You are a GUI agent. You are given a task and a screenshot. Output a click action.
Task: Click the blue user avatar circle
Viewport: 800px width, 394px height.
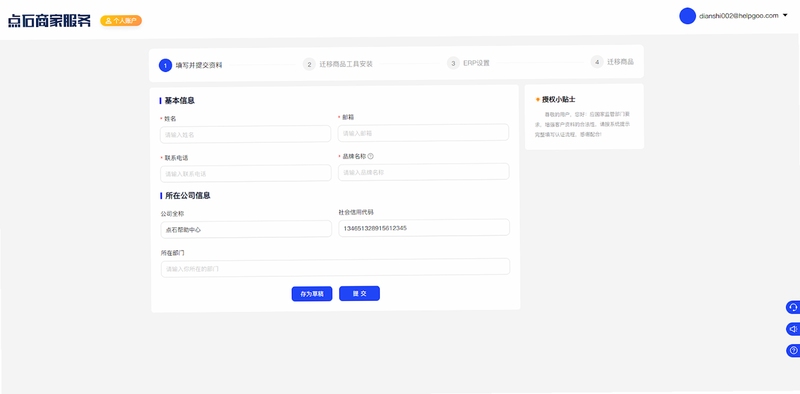tap(687, 16)
